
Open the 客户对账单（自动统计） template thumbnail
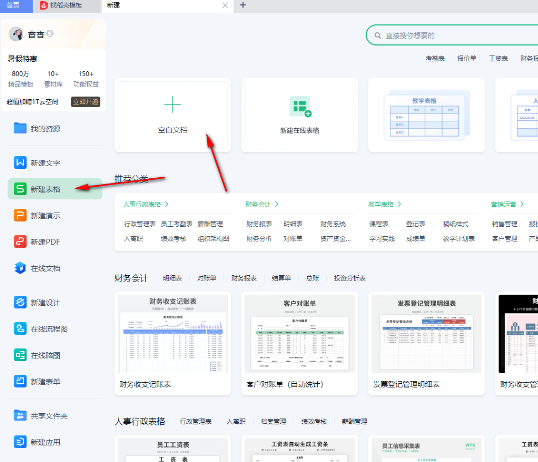300,334
